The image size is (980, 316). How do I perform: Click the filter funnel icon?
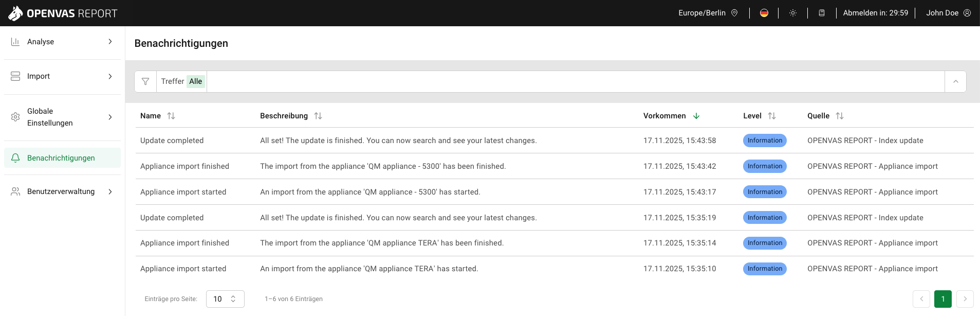[x=145, y=82]
